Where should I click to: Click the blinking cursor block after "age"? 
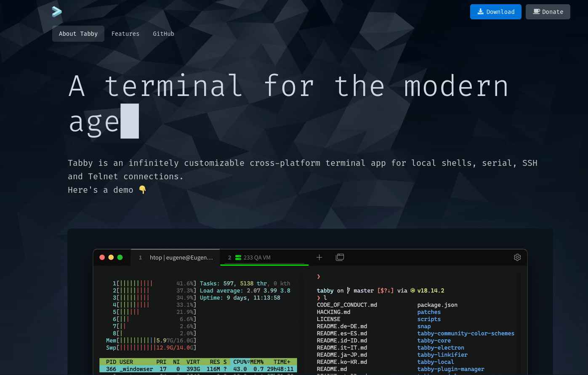[130, 121]
